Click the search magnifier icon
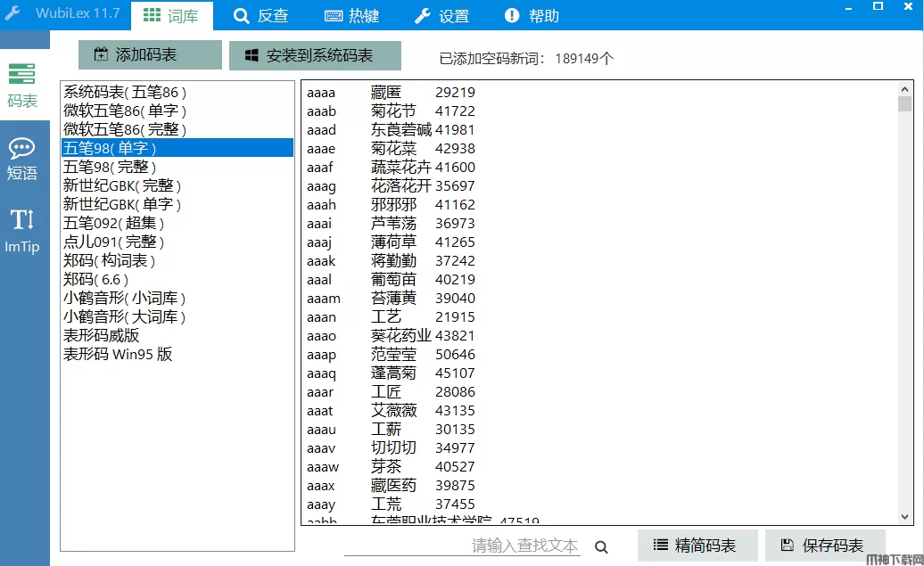 (602, 547)
